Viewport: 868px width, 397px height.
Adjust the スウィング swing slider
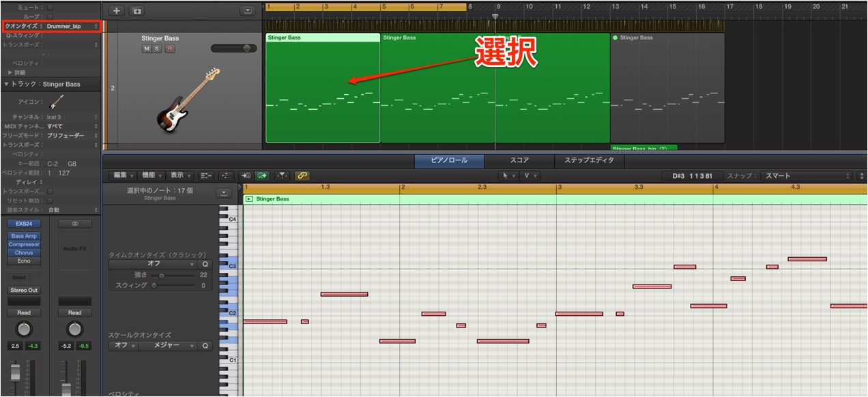tap(172, 286)
